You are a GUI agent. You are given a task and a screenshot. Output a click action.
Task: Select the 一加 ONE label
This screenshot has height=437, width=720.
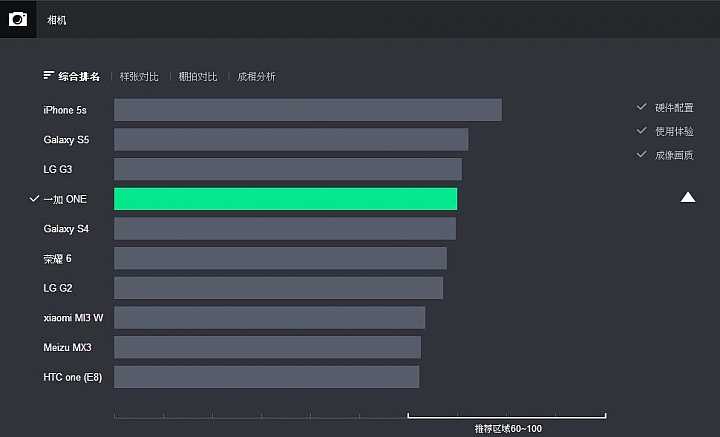pos(65,199)
